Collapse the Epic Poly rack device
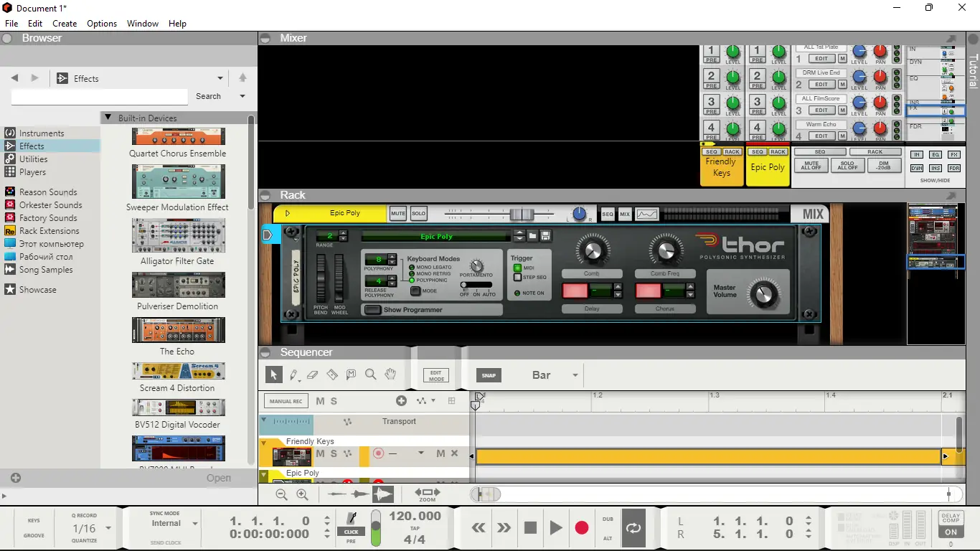This screenshot has width=980, height=551. (288, 213)
